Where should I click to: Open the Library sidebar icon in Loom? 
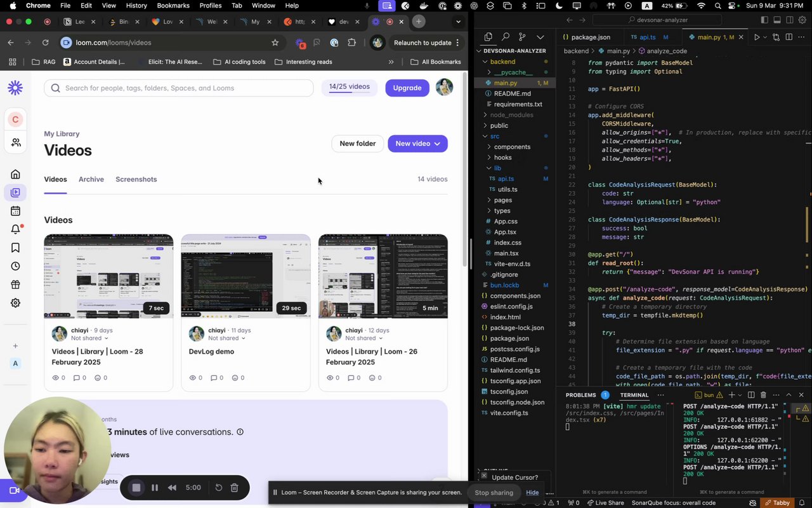coord(16,192)
